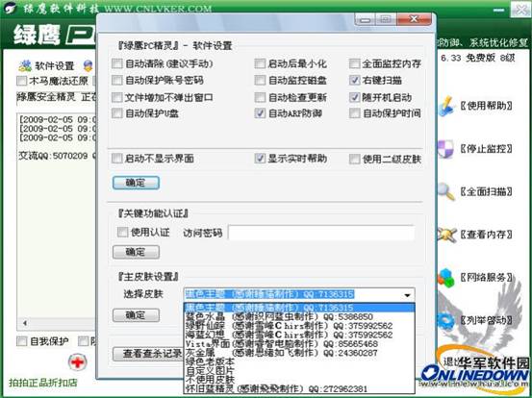
Task: Disable 随开机启动 checkbox
Action: pos(355,97)
